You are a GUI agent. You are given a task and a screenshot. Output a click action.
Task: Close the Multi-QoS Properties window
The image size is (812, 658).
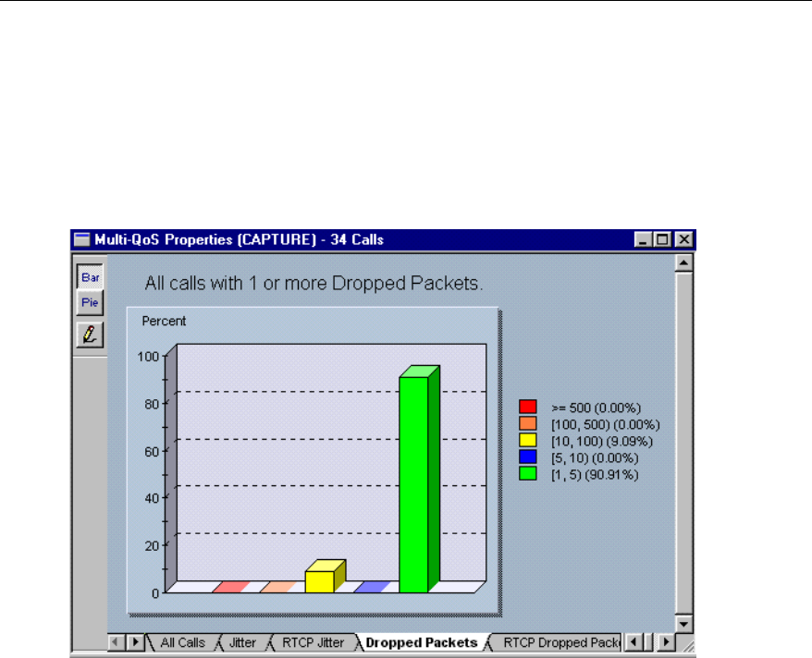tap(684, 239)
